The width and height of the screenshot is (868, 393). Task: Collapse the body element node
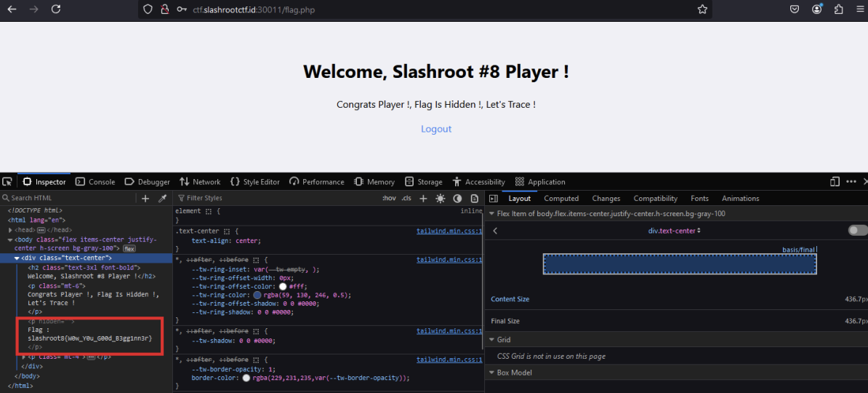tap(10, 240)
